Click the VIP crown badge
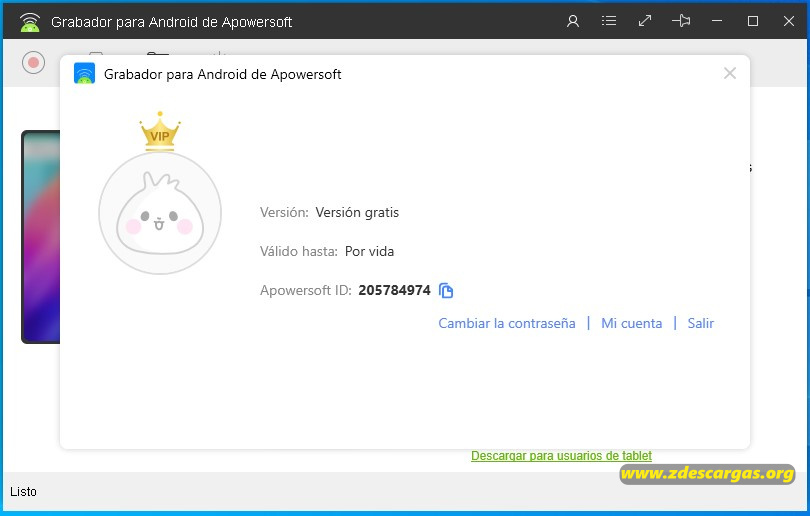The image size is (810, 516). coord(160,132)
